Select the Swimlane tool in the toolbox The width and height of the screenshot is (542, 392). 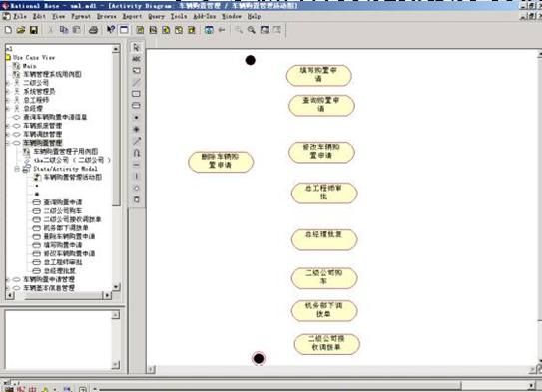136,199
